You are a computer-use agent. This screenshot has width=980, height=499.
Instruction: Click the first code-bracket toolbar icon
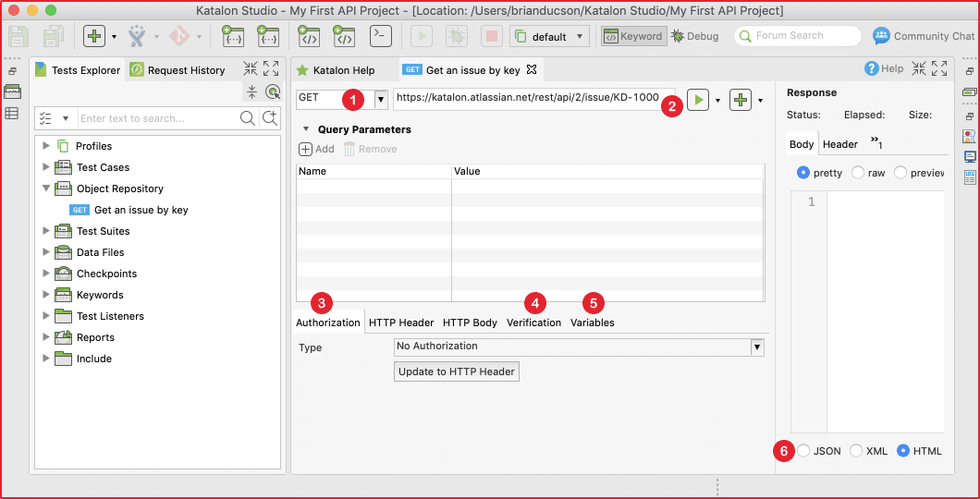(x=309, y=36)
